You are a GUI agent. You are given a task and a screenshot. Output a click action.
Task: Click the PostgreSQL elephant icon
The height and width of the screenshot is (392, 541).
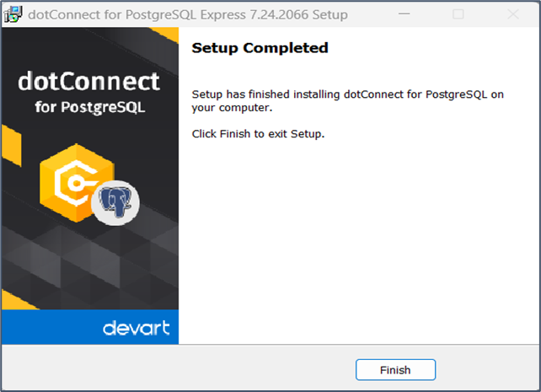coord(115,203)
